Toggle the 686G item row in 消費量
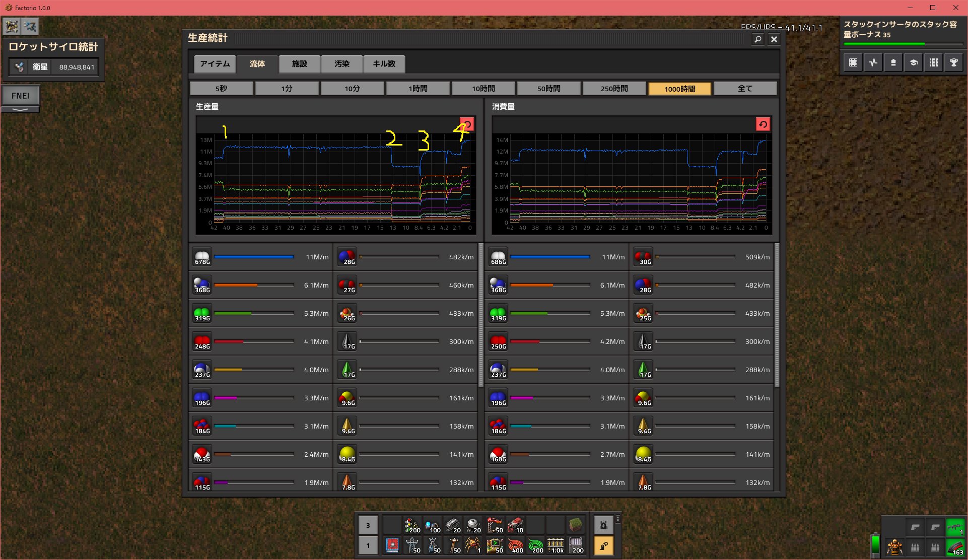The width and height of the screenshot is (968, 560). (x=557, y=257)
